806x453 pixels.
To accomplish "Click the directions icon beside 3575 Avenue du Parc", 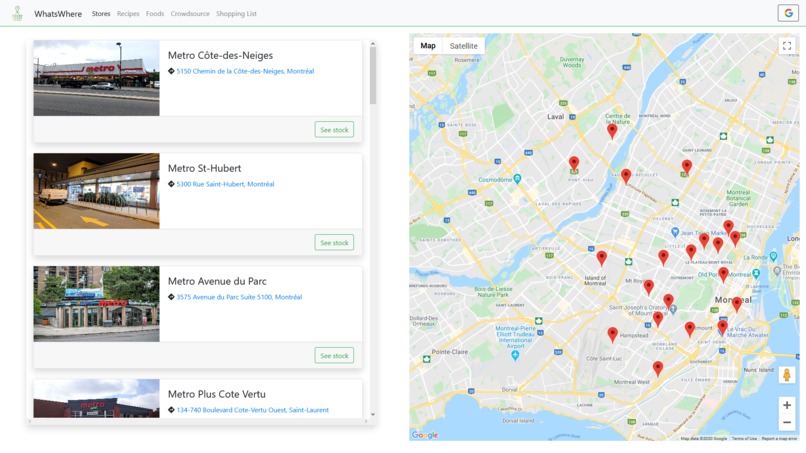I will tap(171, 297).
